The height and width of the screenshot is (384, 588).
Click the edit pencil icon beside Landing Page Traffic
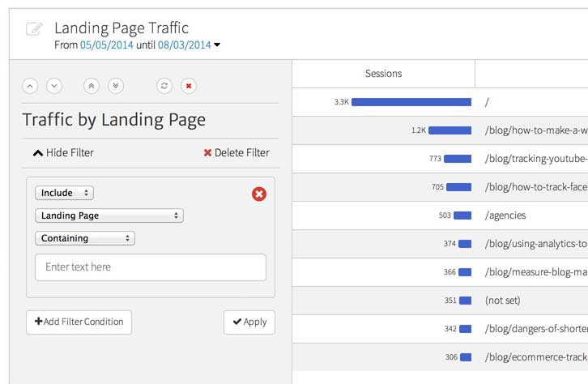34,29
